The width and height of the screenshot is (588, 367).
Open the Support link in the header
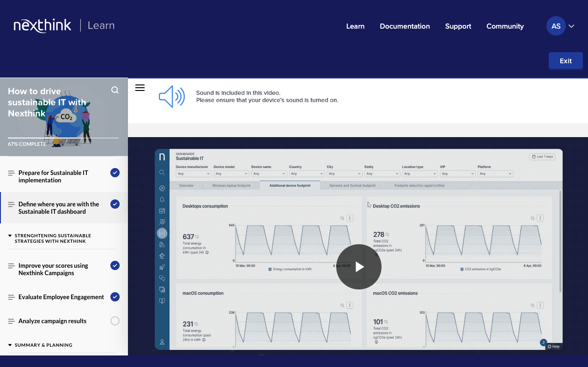458,26
